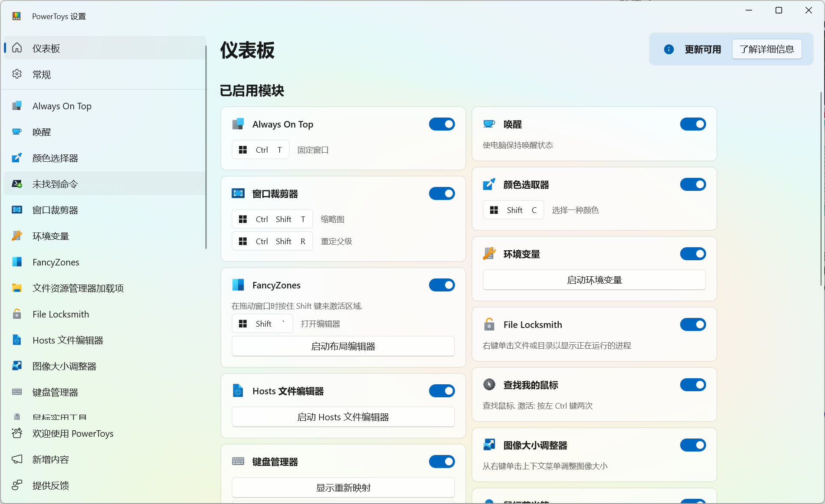Turn off the 窗口裁剪器 module toggle
Viewport: 825px width, 504px height.
442,194
